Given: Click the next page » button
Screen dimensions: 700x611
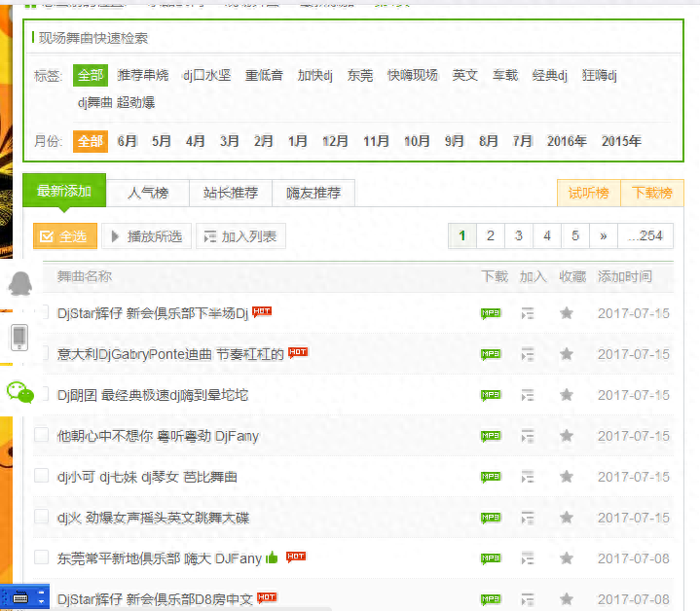Looking at the screenshot, I should pyautogui.click(x=604, y=235).
